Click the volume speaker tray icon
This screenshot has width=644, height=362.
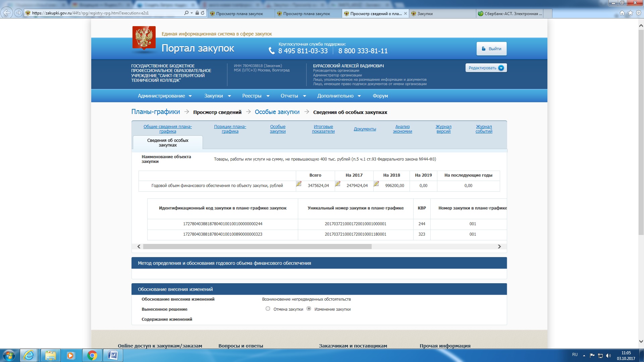(608, 356)
